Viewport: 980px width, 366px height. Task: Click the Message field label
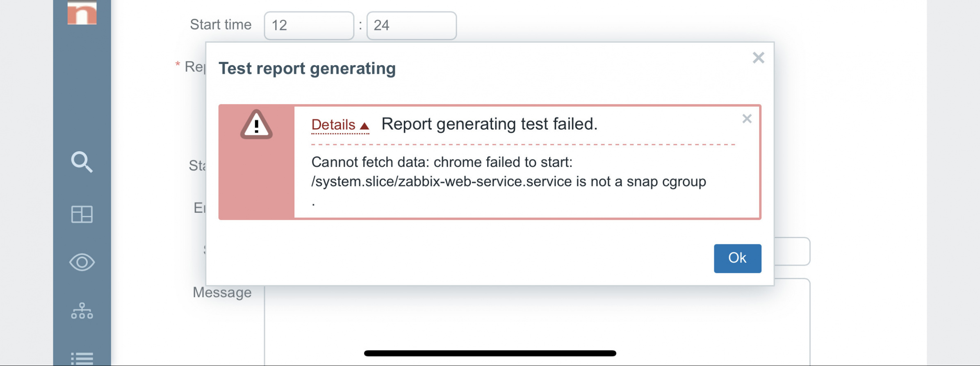(222, 293)
